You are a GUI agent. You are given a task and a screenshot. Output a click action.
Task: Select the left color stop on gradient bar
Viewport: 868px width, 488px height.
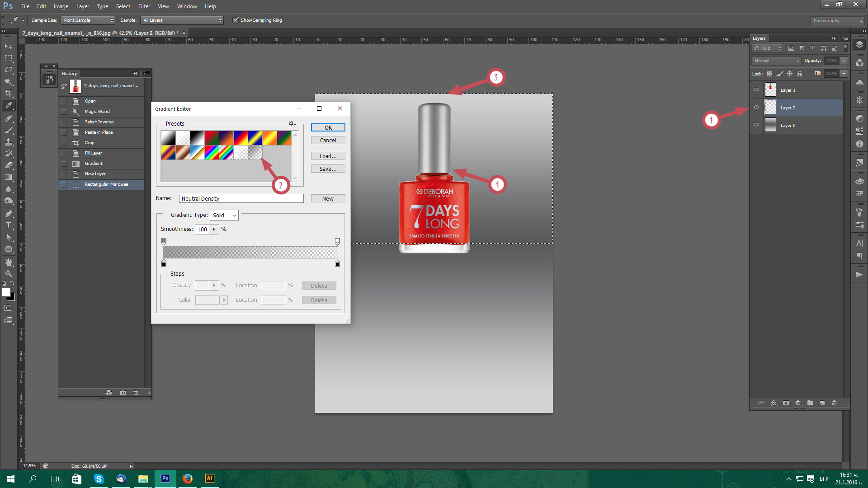(164, 263)
